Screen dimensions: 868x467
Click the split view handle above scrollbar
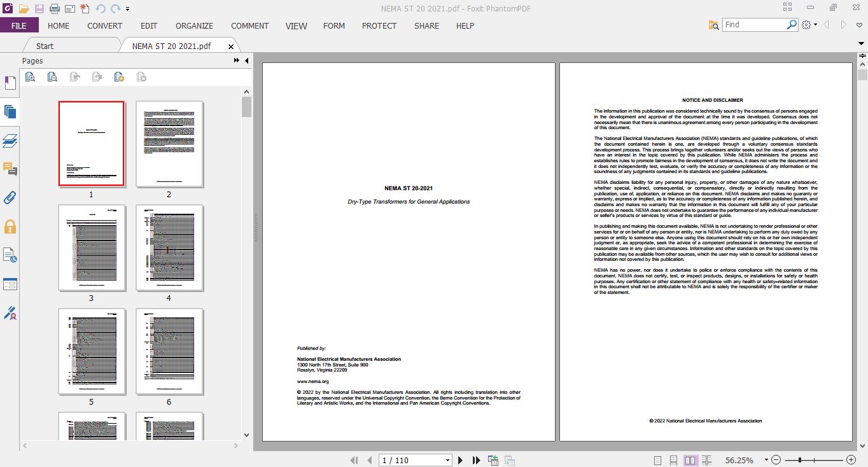[862, 56]
